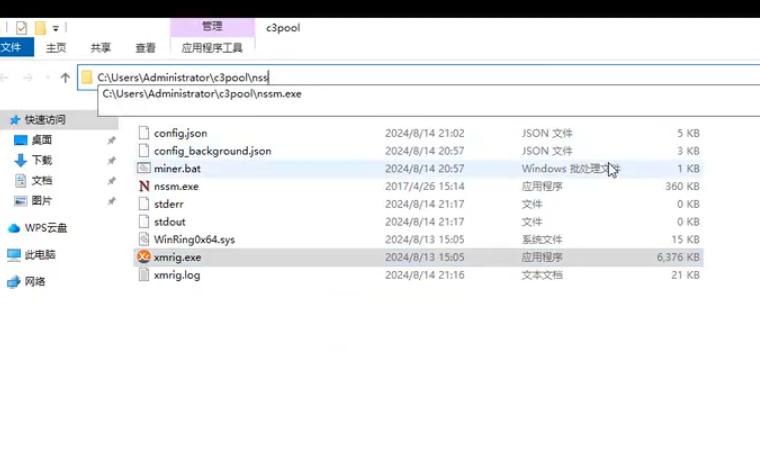Open WPS云盘 in the navigation pane
This screenshot has height=463, width=760.
pos(46,228)
